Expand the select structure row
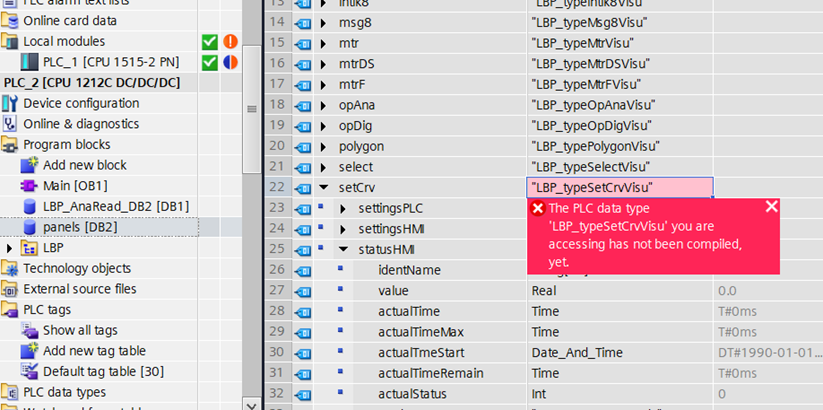The width and height of the screenshot is (823, 410). tap(324, 167)
